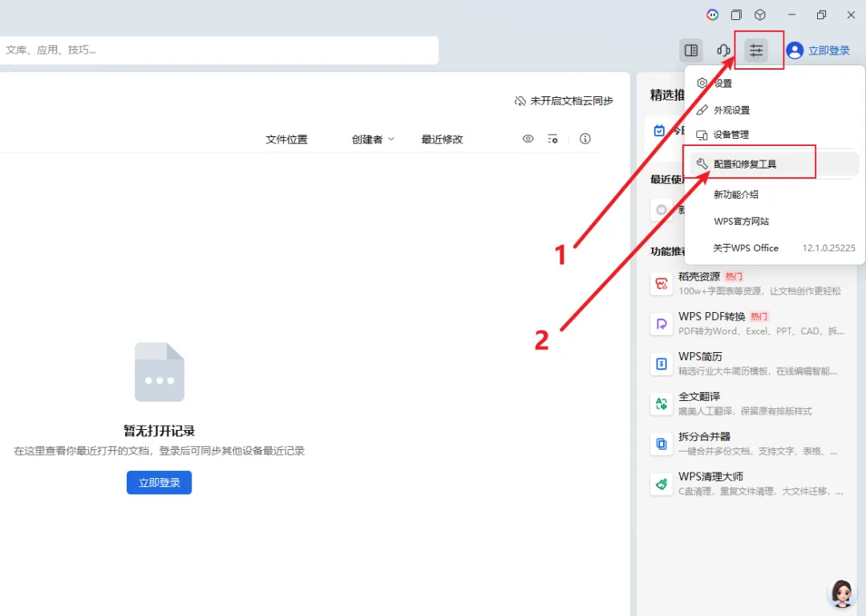866x616 pixels.
Task: Restore down the WPS window
Action: [821, 15]
